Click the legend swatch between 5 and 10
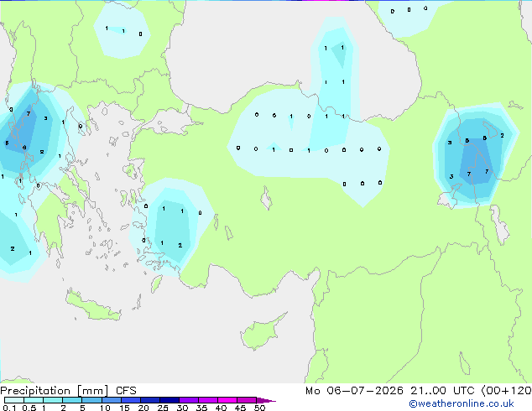Screen dimensions: 532x411 tap(91, 400)
